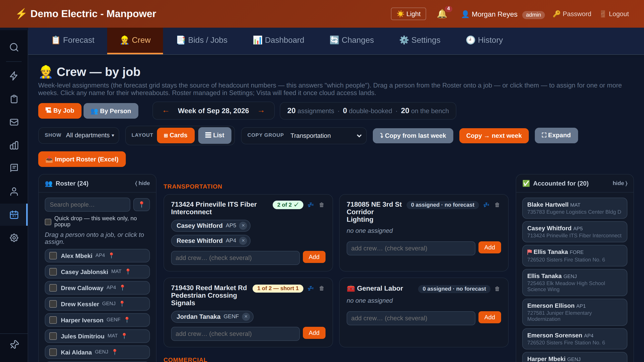644x362 pixels.
Task: Remove Casey Whitford from Prineville job
Action: tap(243, 226)
